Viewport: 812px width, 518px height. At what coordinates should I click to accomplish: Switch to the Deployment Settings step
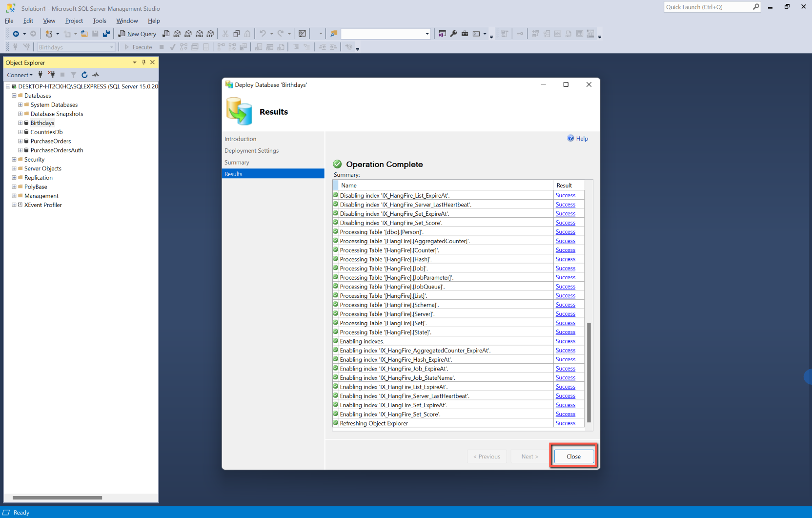(251, 150)
